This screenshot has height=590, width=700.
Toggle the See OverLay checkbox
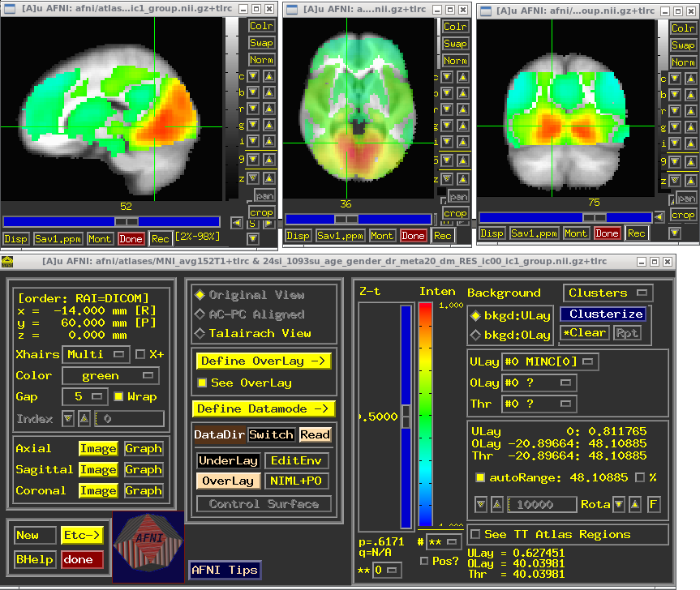tap(203, 383)
